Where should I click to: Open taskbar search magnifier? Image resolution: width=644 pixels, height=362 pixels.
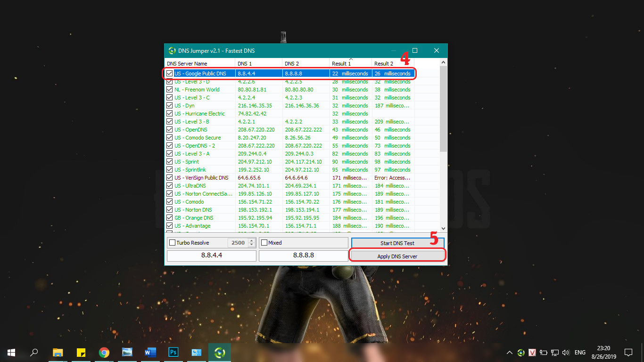[34, 352]
